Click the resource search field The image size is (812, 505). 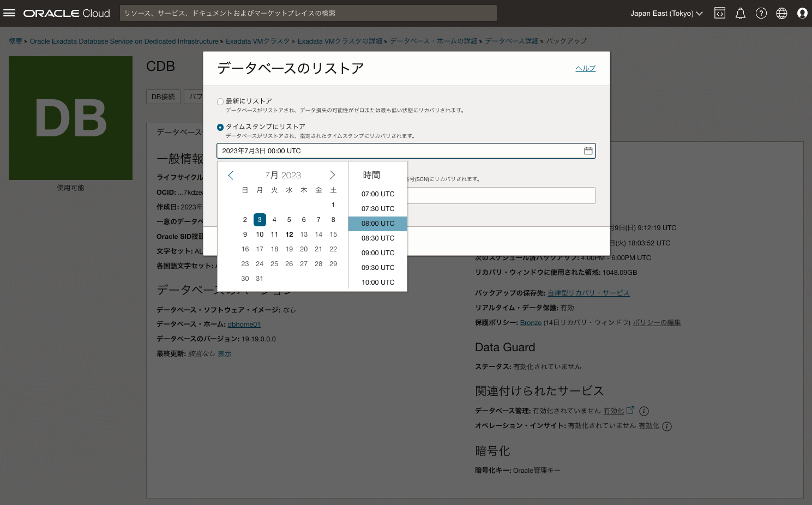pyautogui.click(x=308, y=13)
